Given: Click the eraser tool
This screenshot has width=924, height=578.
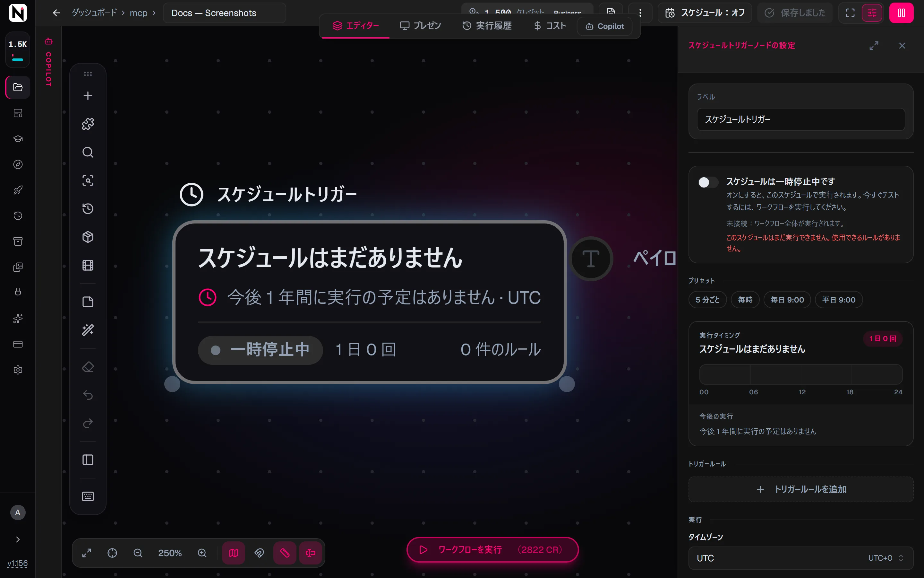Looking at the screenshot, I should click(88, 367).
